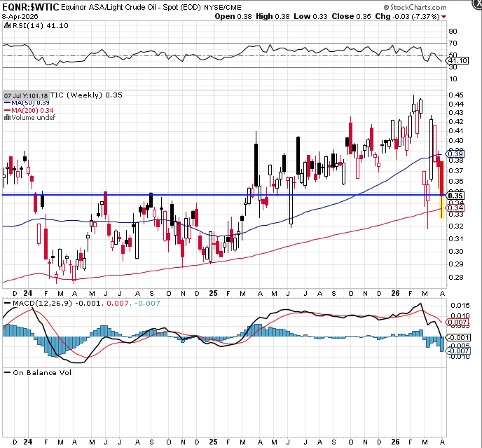Image resolution: width=482 pixels, height=448 pixels.
Task: Click the blue MA(50) 0.39 legend entry
Action: click(x=27, y=103)
